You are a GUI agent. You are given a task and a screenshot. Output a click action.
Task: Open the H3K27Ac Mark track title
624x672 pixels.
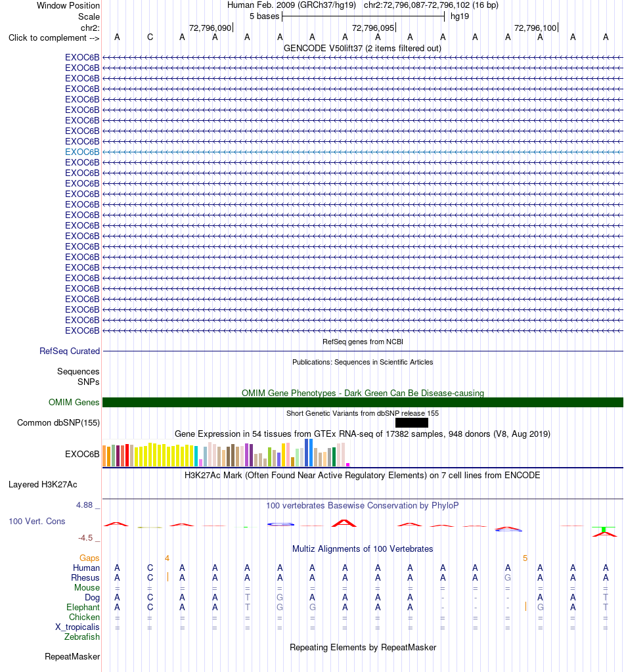coord(363,475)
